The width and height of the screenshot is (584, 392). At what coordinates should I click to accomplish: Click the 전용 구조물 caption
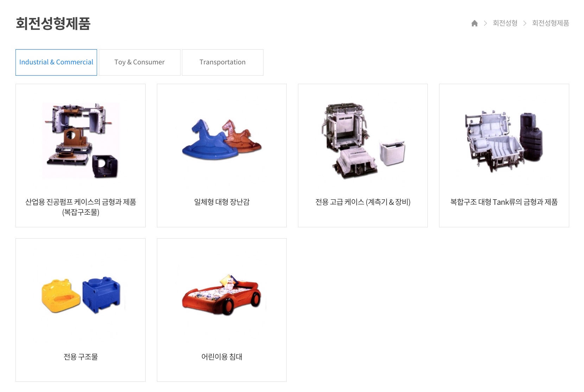coord(81,357)
